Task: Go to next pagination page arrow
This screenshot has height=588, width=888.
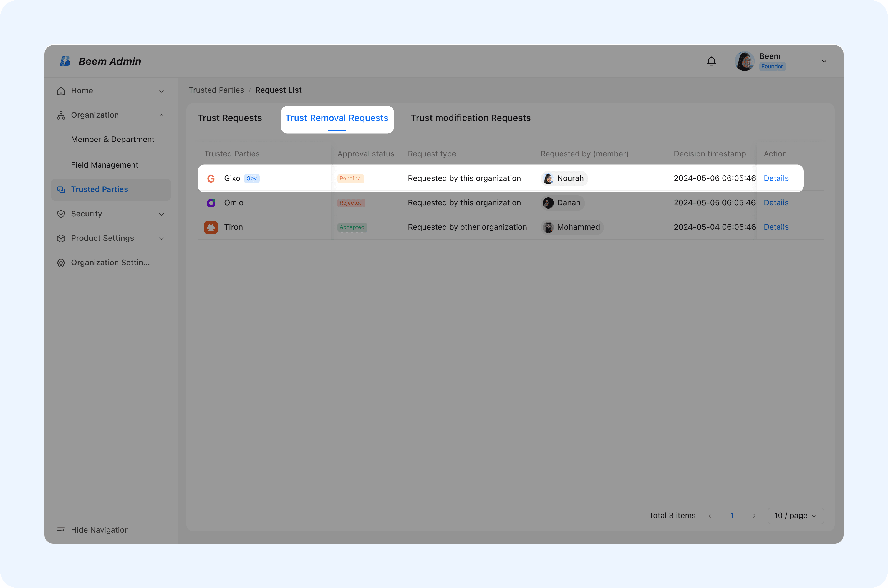Action: tap(754, 516)
